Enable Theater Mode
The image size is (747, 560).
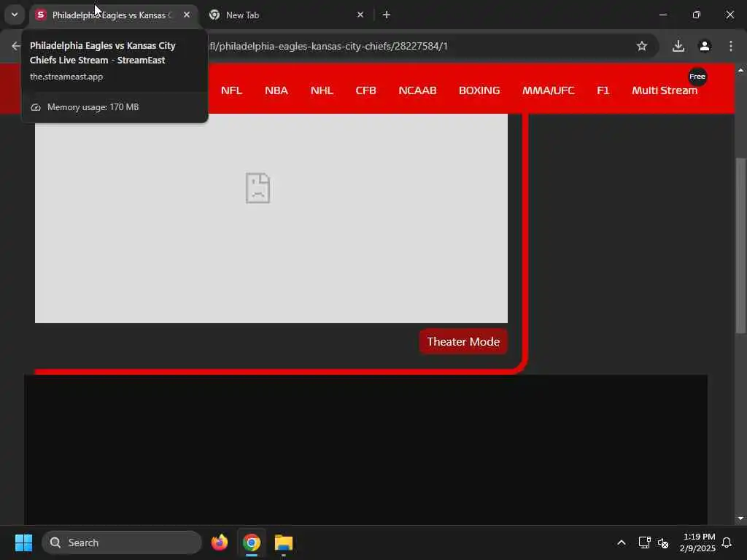pyautogui.click(x=463, y=341)
